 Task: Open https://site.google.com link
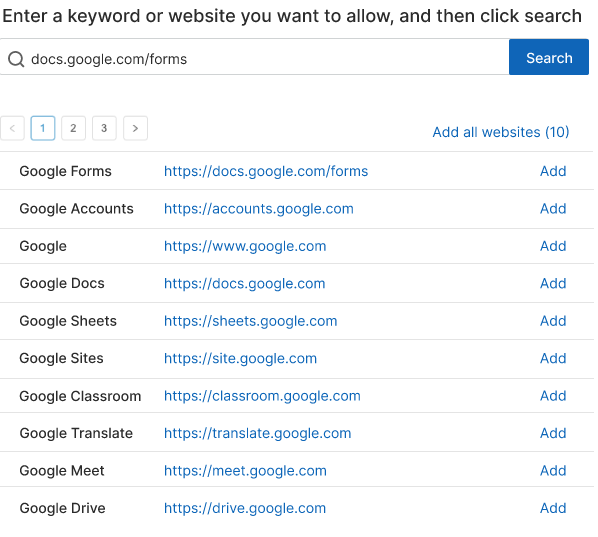(240, 359)
